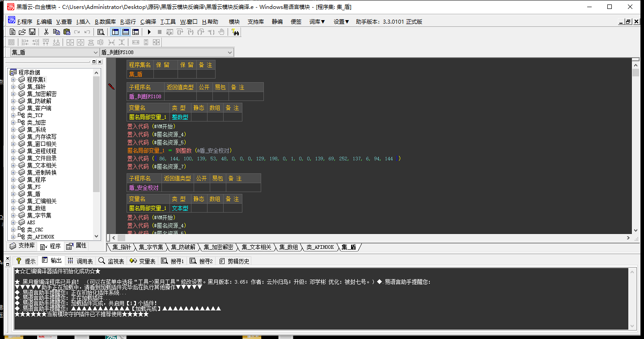Select 集_加密解密 in program tree
The image size is (644, 339).
[42, 94]
